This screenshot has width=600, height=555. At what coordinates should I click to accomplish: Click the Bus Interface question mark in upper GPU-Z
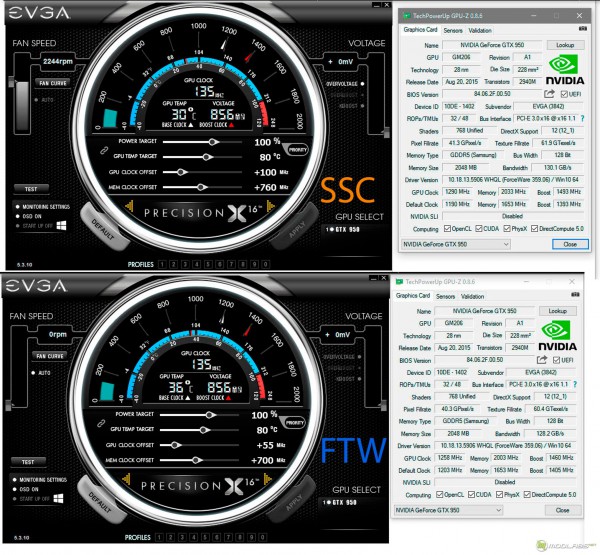click(582, 119)
